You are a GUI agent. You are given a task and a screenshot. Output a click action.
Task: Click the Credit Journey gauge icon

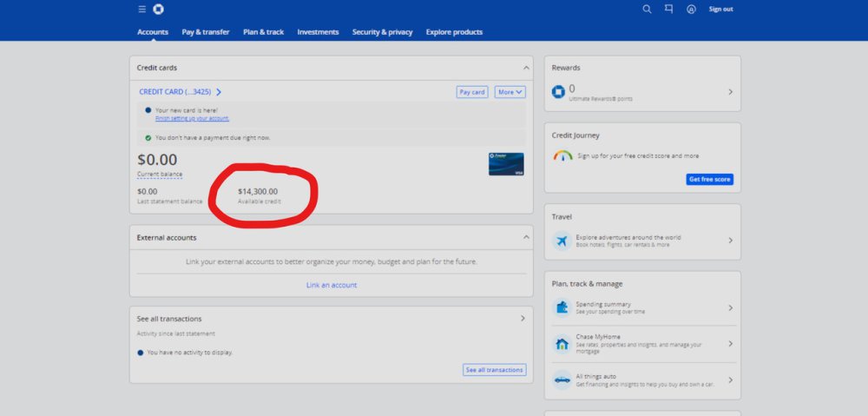click(563, 155)
